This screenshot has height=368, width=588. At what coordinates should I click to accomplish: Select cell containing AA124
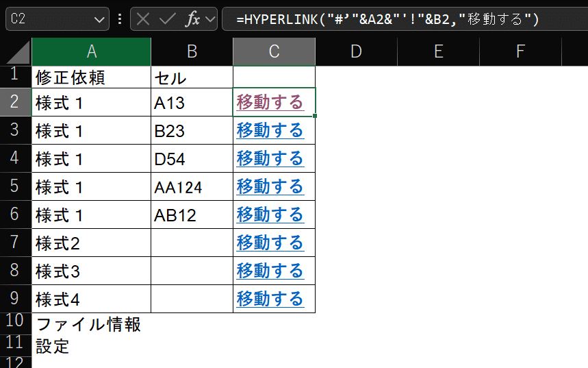[192, 186]
